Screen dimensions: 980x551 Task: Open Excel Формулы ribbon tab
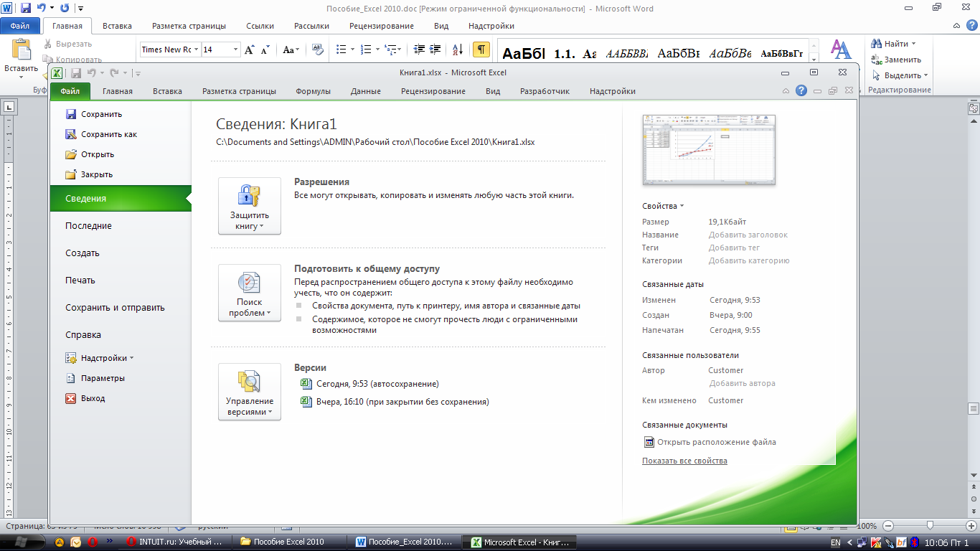click(313, 91)
